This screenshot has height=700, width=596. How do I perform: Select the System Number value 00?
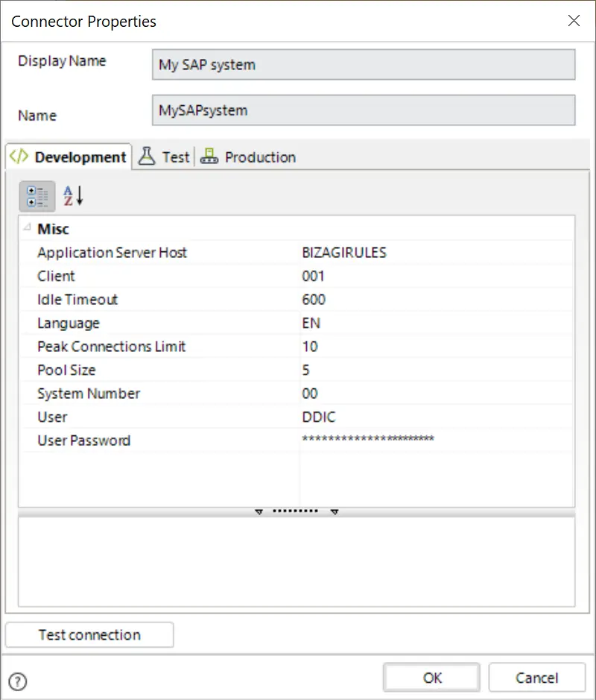pos(310,394)
